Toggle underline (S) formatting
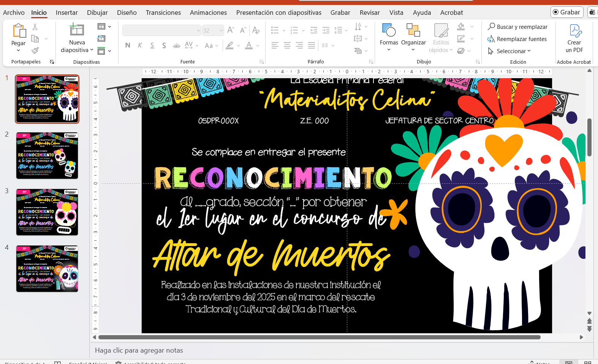 click(152, 46)
